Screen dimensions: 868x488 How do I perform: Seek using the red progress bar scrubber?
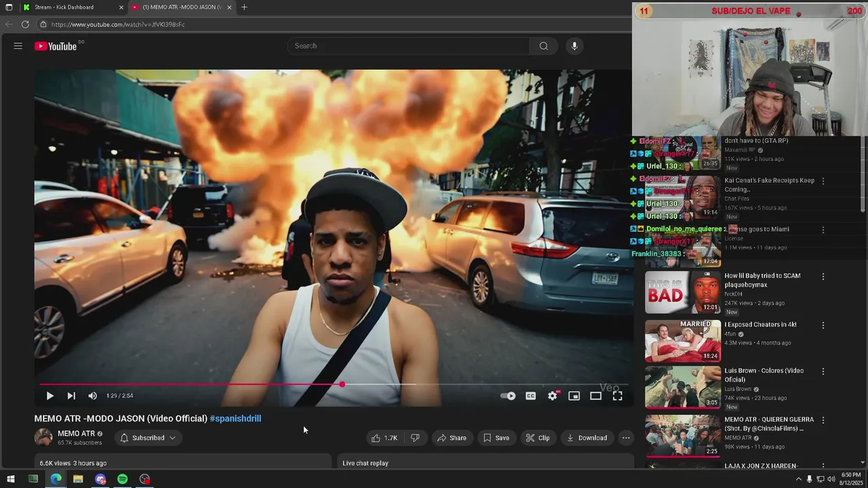click(x=342, y=384)
